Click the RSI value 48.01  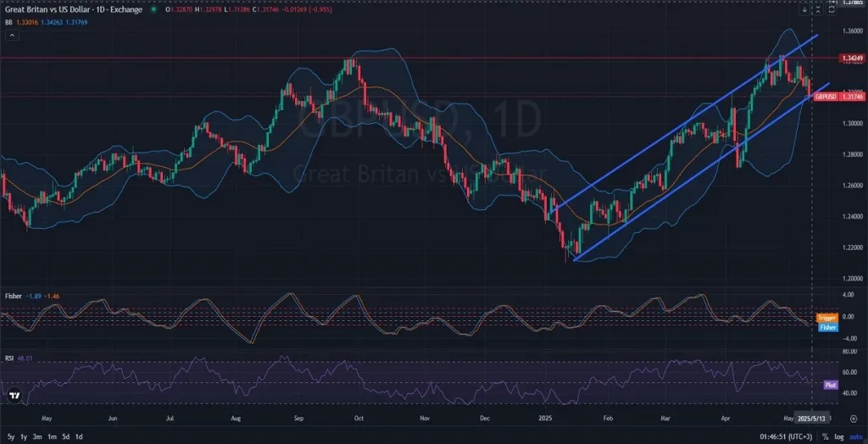tap(25, 358)
